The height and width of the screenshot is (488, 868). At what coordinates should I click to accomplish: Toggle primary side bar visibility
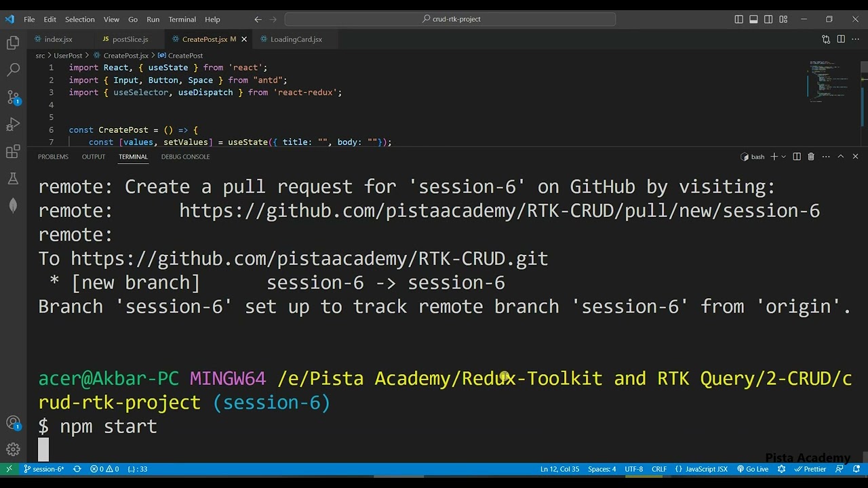coord(738,19)
